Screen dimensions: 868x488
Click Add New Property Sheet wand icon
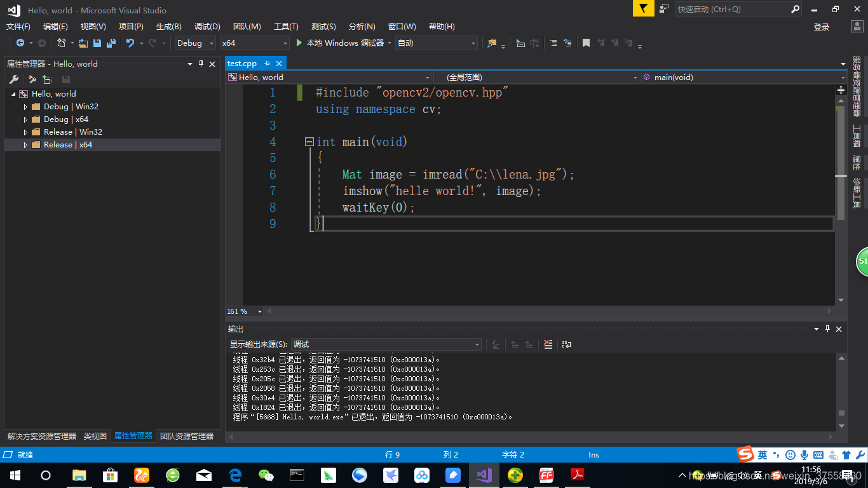pyautogui.click(x=32, y=79)
